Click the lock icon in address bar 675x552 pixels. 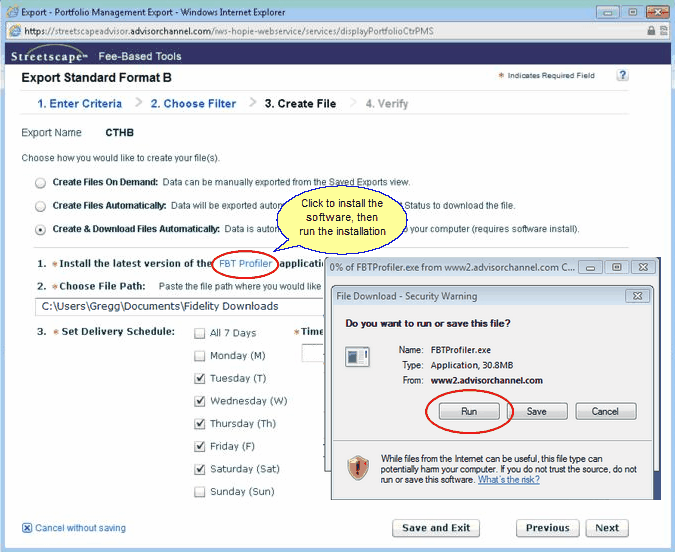(x=651, y=31)
